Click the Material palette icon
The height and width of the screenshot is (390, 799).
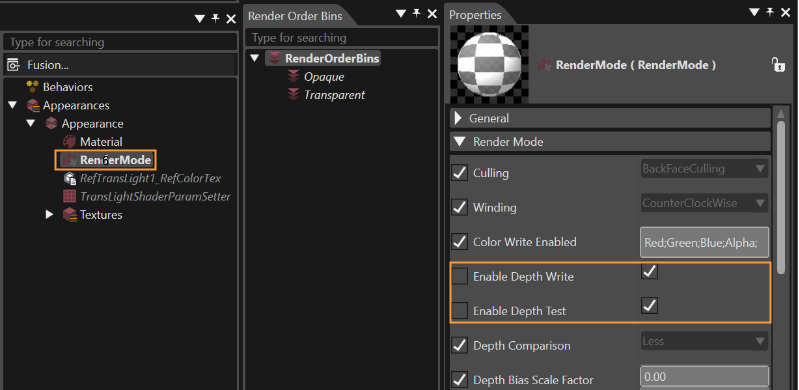[x=69, y=142]
